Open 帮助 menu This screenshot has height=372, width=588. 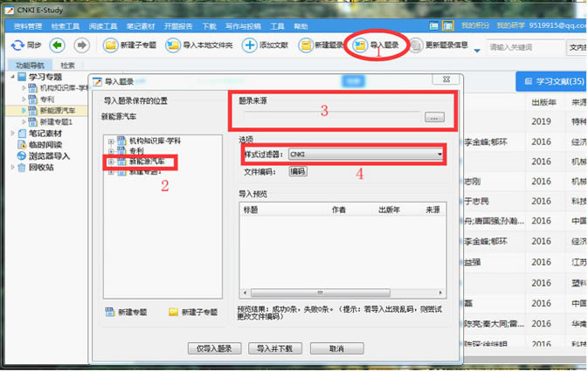click(x=301, y=26)
